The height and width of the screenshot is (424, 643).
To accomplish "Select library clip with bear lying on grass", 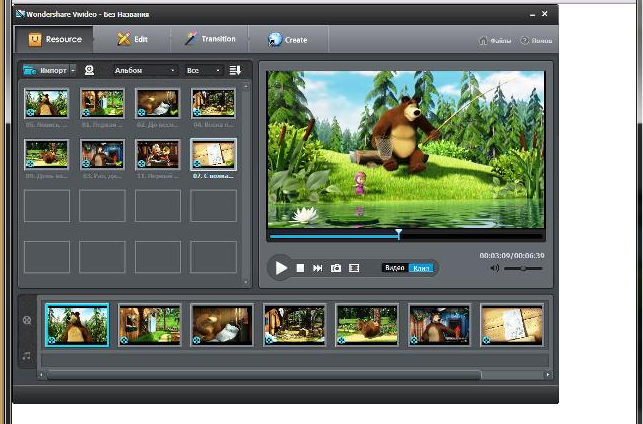I will coord(46,154).
